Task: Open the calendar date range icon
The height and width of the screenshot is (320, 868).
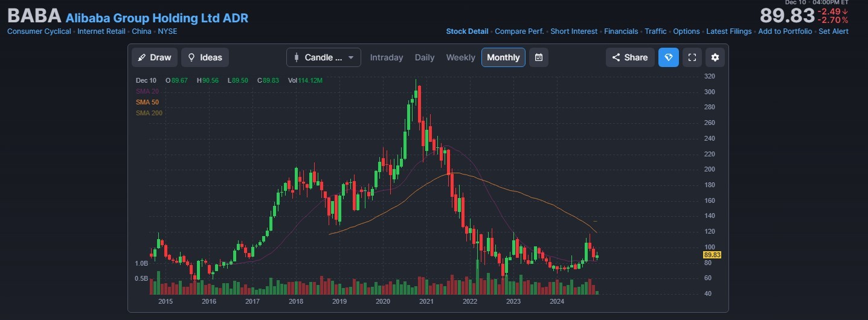Action: (x=539, y=57)
